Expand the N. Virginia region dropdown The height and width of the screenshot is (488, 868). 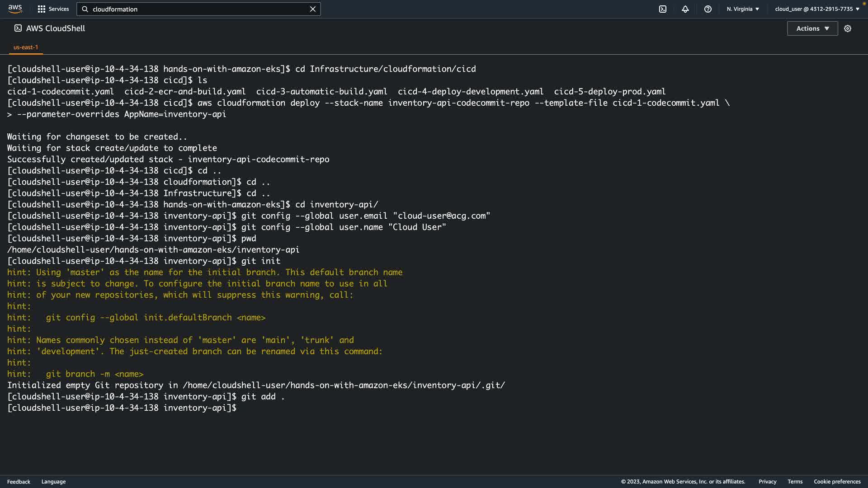743,9
